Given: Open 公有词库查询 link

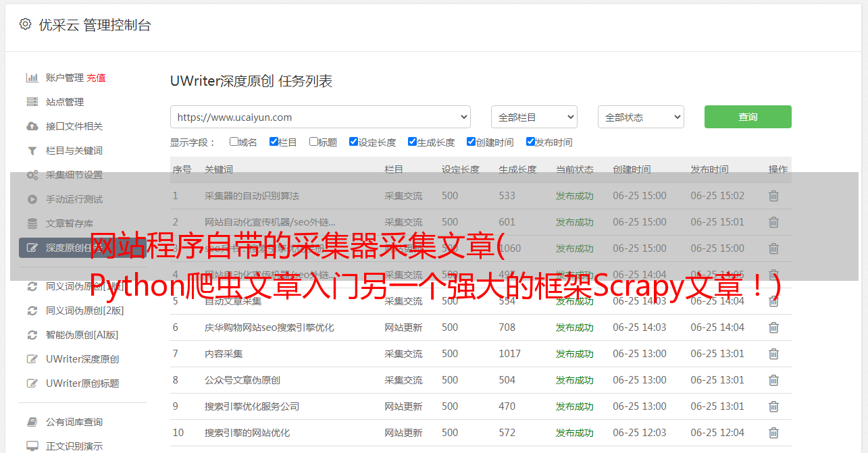Looking at the screenshot, I should click(74, 422).
